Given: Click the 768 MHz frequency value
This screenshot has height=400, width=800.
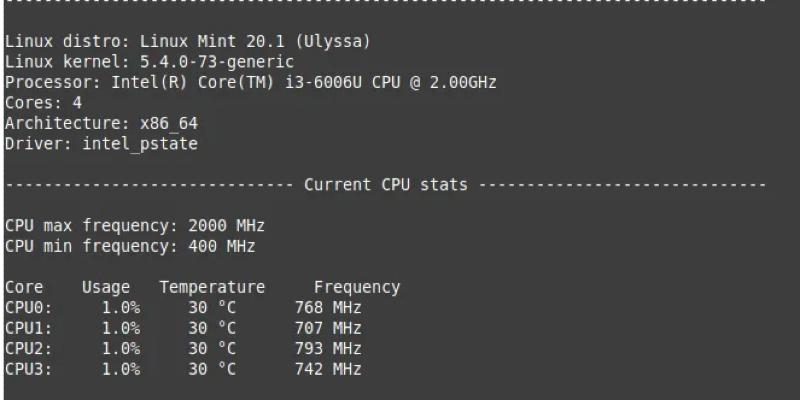Looking at the screenshot, I should [x=328, y=308].
